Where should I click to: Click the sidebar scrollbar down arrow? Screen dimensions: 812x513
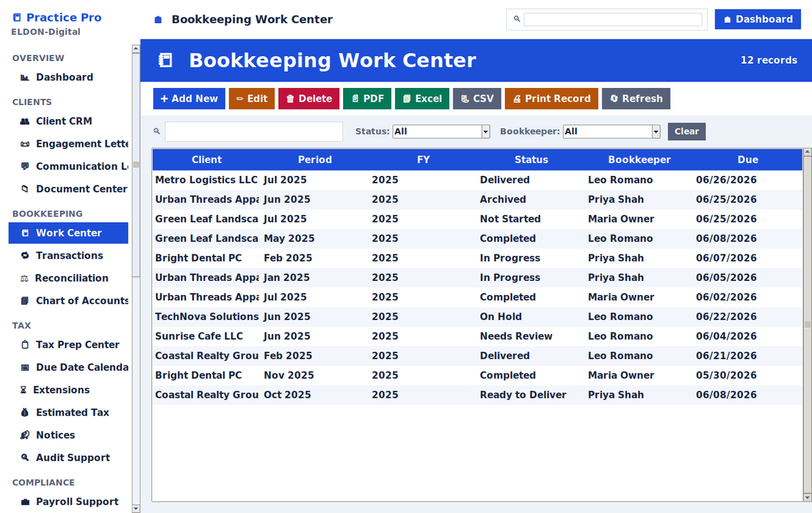(x=136, y=508)
